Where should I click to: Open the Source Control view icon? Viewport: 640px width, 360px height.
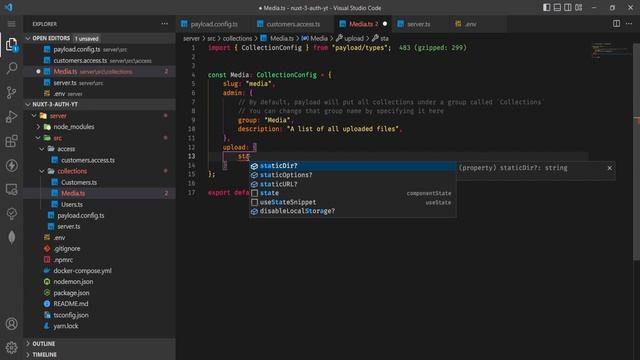[11, 92]
